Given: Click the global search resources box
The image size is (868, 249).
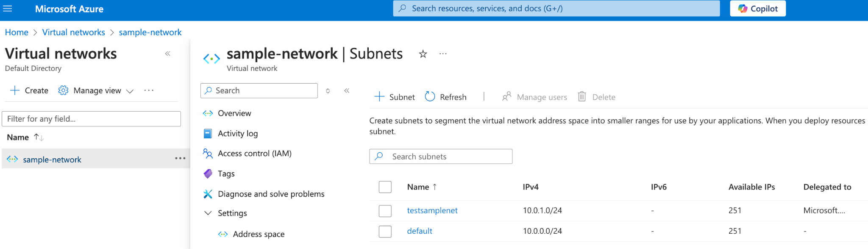Looking at the screenshot, I should [x=556, y=8].
